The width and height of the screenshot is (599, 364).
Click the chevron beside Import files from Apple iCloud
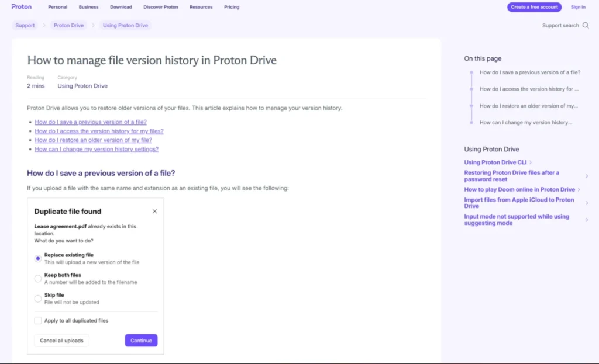[x=587, y=203]
